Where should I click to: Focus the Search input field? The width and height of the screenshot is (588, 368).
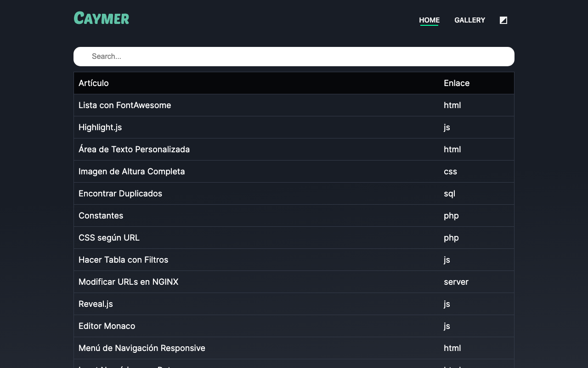tap(294, 57)
